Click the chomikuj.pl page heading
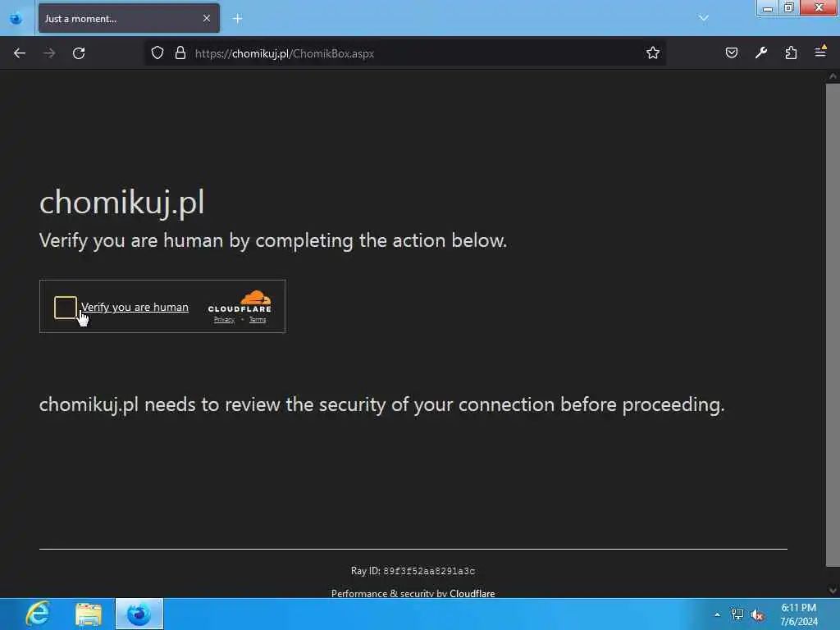The height and width of the screenshot is (630, 840). point(121,203)
